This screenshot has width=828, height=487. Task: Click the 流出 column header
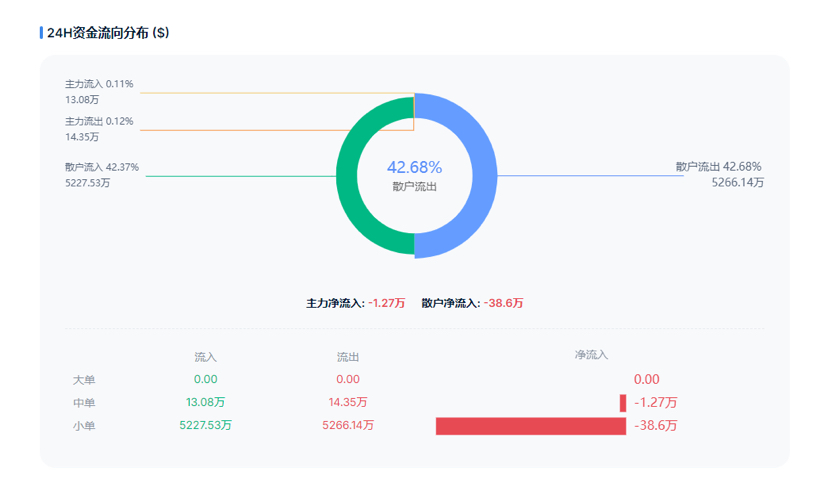pyautogui.click(x=348, y=356)
